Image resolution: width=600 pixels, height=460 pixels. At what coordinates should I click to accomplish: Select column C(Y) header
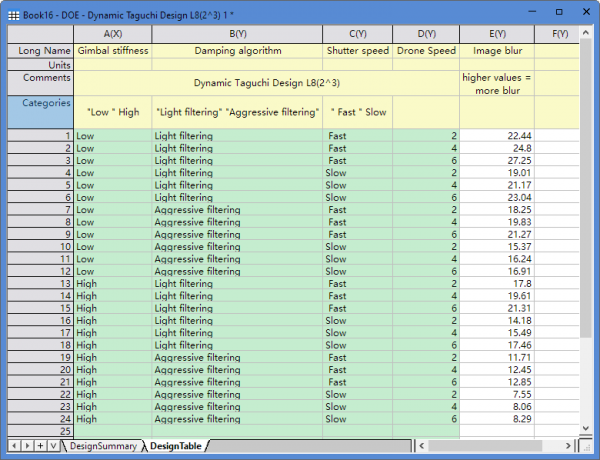pos(358,34)
